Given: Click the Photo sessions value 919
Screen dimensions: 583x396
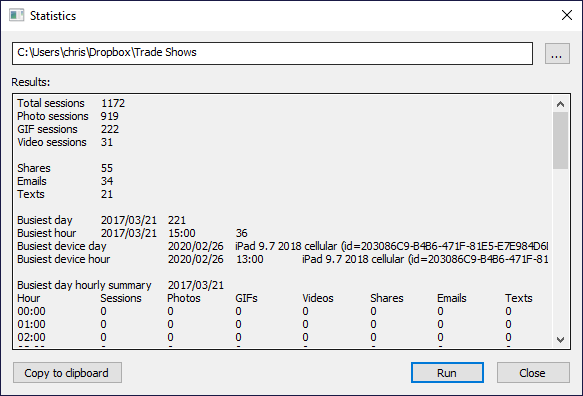Looking at the screenshot, I should (x=109, y=116).
